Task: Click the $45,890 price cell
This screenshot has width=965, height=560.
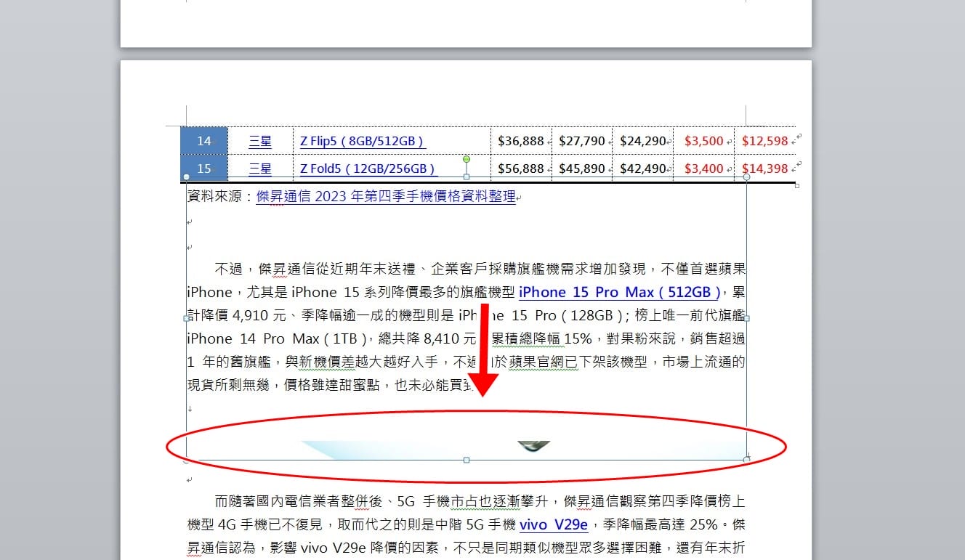Action: click(x=582, y=169)
